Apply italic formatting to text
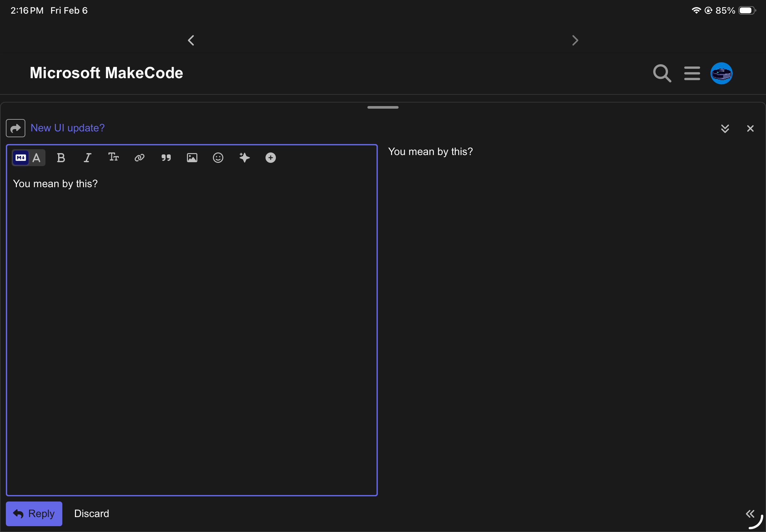This screenshot has height=532, width=766. [x=87, y=158]
